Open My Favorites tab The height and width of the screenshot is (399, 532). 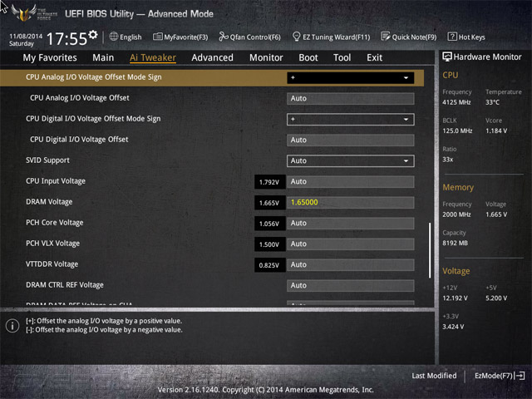50,57
